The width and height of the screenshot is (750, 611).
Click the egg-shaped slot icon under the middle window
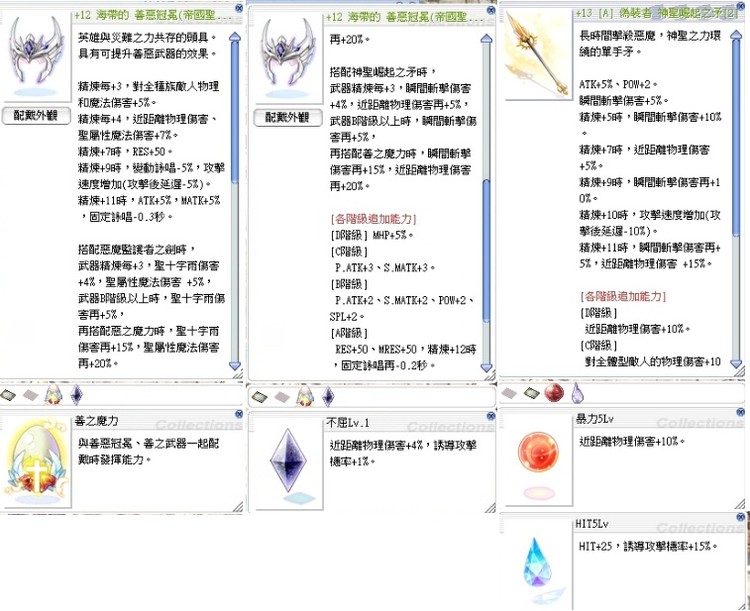pyautogui.click(x=305, y=396)
